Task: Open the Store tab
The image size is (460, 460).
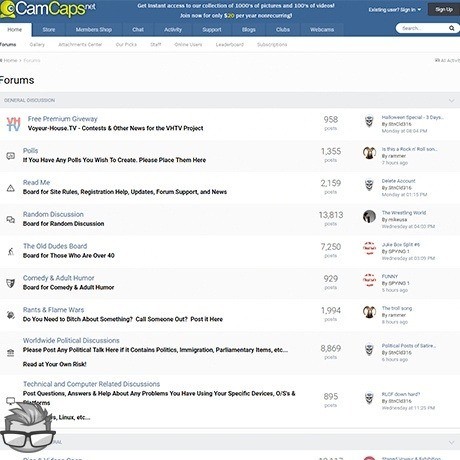Action: tap(49, 29)
